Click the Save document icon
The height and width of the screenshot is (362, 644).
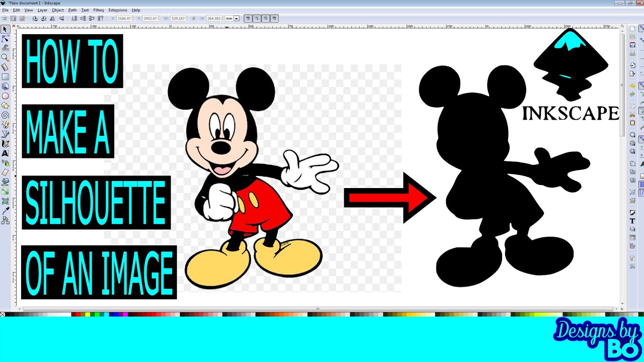coord(632,45)
